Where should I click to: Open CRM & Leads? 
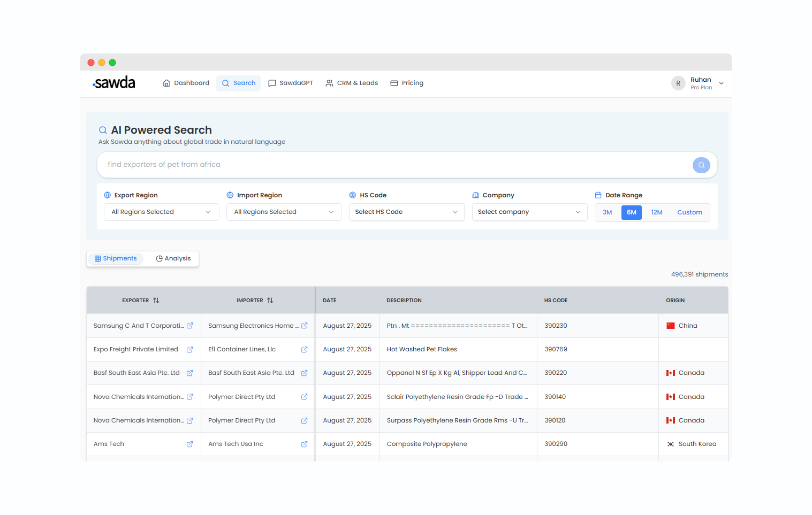tap(352, 83)
